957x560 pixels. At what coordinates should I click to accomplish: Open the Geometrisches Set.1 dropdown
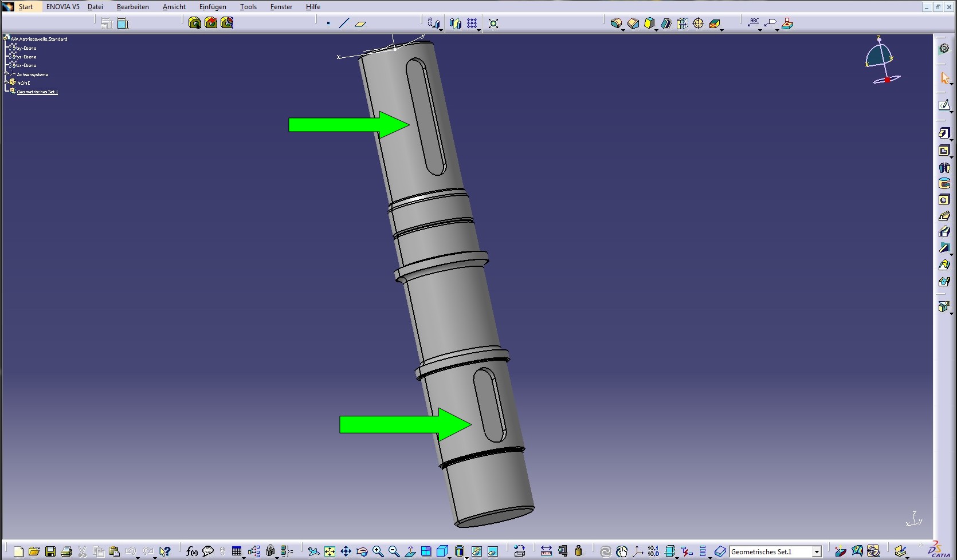817,552
